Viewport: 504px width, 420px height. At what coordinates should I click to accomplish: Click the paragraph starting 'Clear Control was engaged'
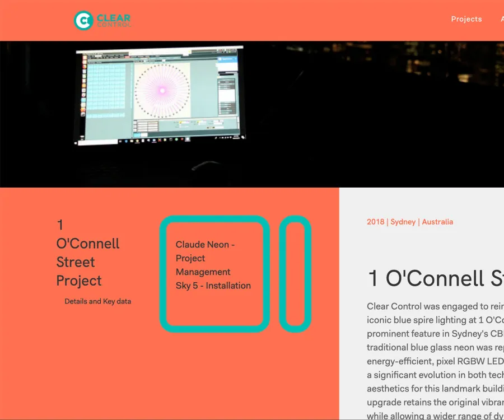coord(435,361)
